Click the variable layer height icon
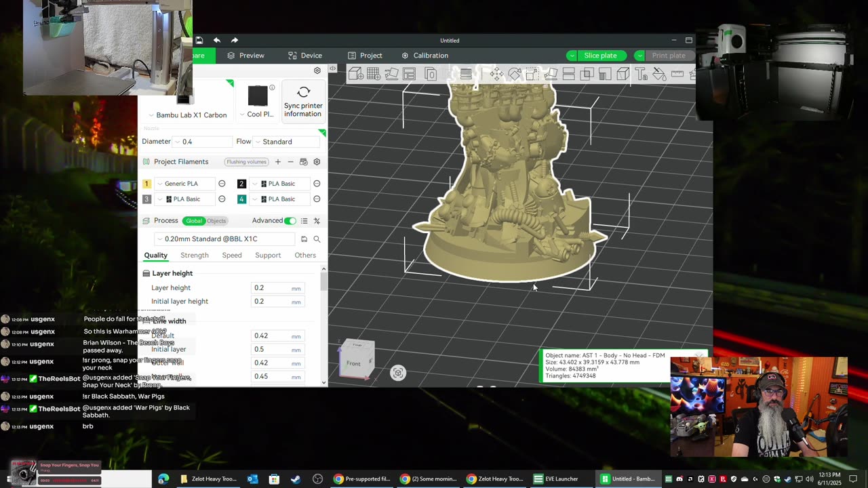This screenshot has width=868, height=488. 465,74
